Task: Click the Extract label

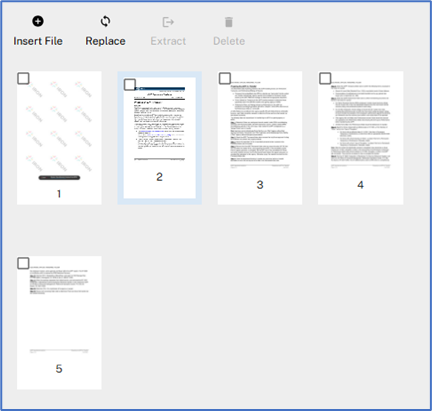Action: click(168, 41)
